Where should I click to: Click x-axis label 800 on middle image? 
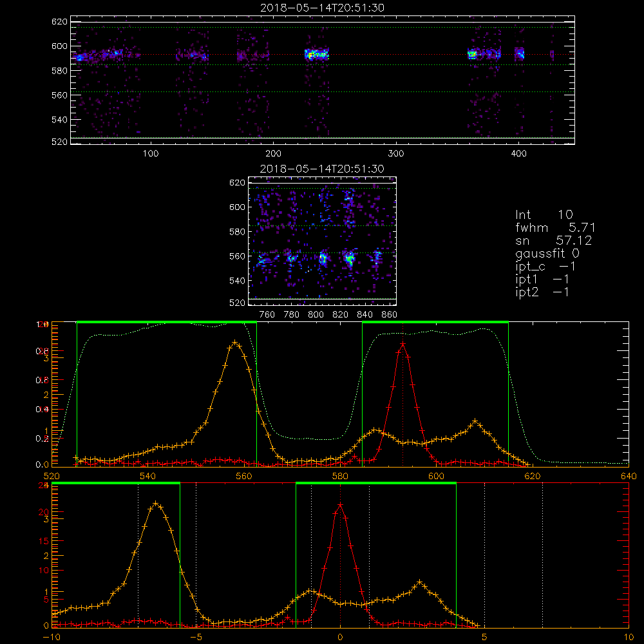[316, 315]
